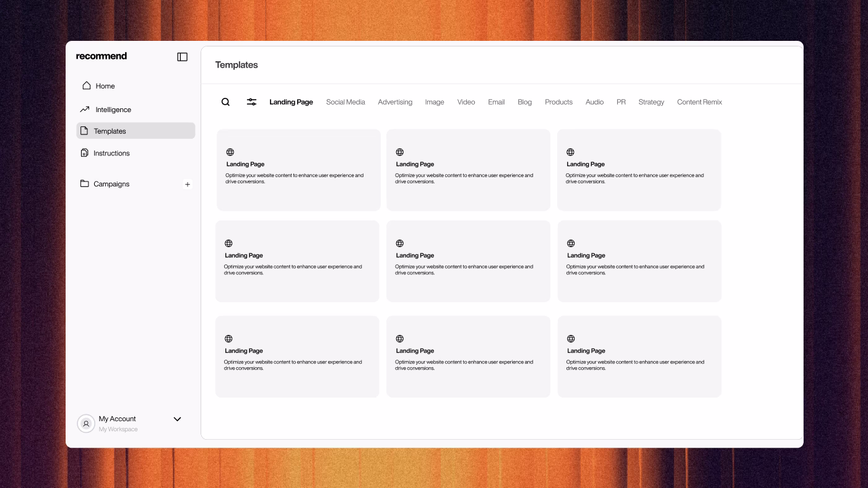Select the Video category tab
Screen dimensions: 868x488
click(x=466, y=102)
